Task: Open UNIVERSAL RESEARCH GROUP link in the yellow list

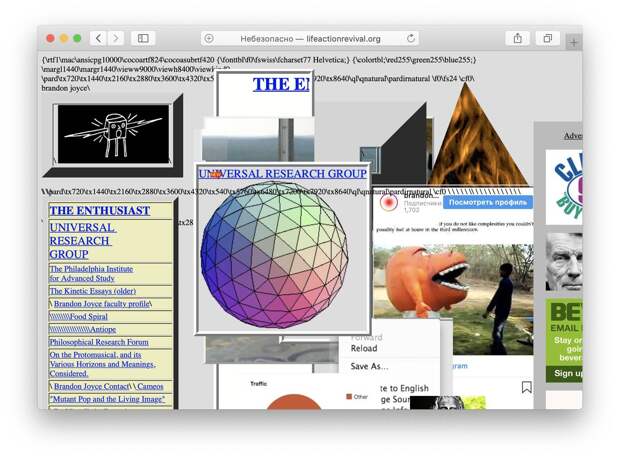Action: coord(82,241)
